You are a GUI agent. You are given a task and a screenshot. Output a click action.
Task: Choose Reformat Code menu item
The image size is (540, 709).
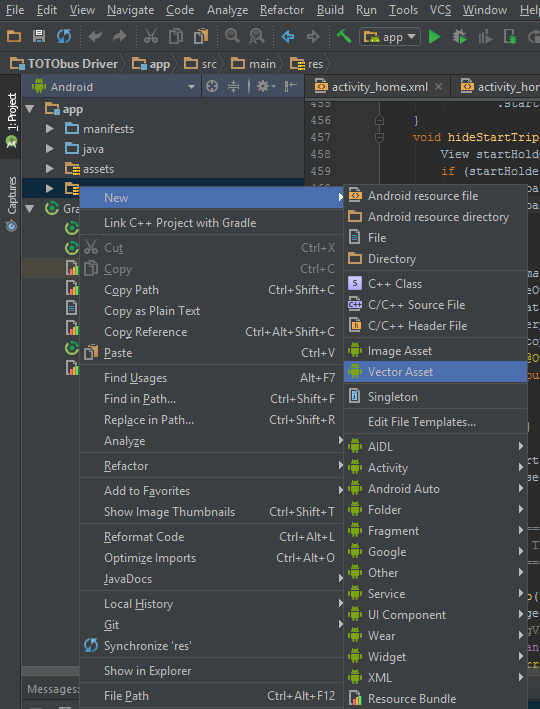211,537
